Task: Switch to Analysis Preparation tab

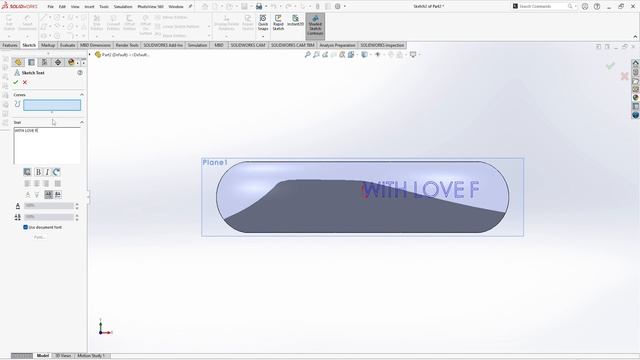Action: 337,45
